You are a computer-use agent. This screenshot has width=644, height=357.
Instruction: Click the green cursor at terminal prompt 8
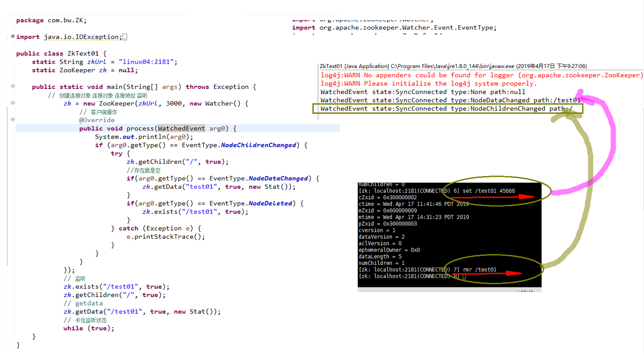[x=464, y=276]
